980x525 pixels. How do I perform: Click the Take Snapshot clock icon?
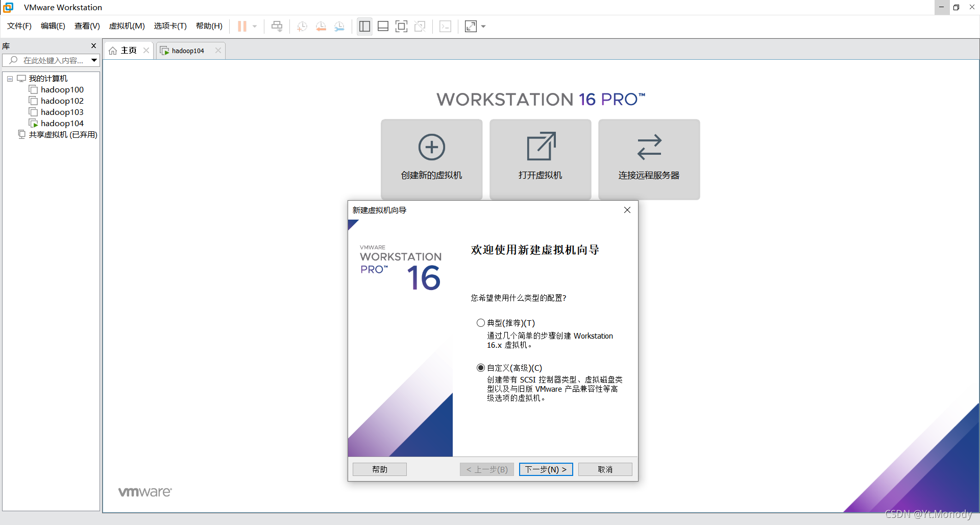[x=302, y=26]
